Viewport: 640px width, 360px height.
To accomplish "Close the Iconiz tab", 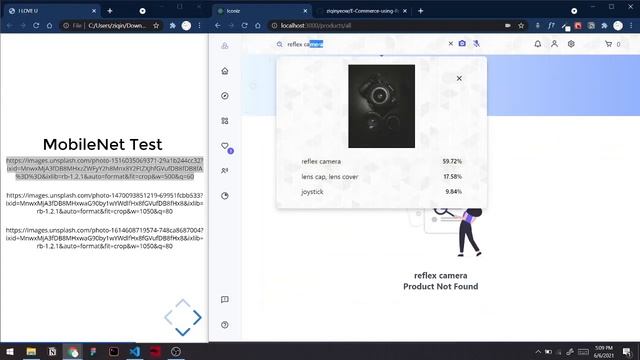I will [x=305, y=11].
